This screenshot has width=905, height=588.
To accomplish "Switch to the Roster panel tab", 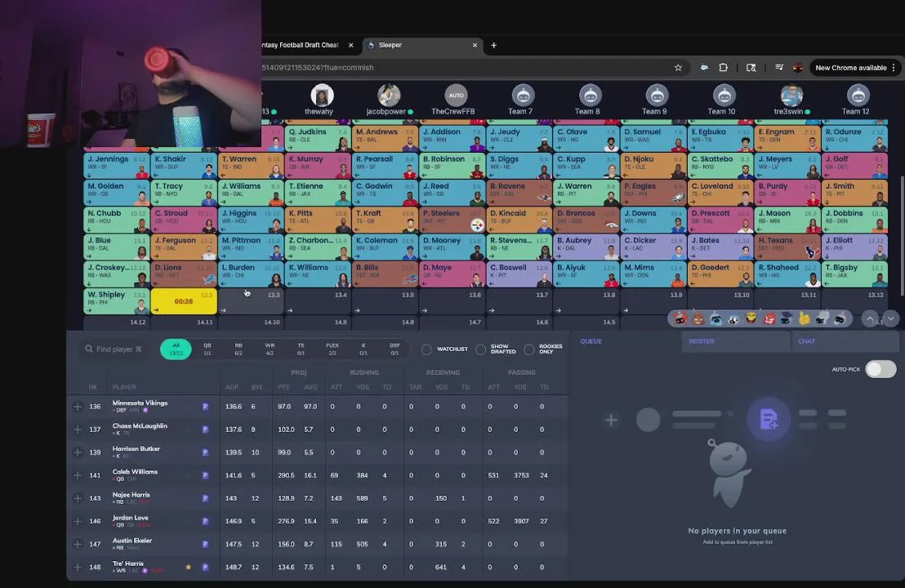I will [735, 341].
